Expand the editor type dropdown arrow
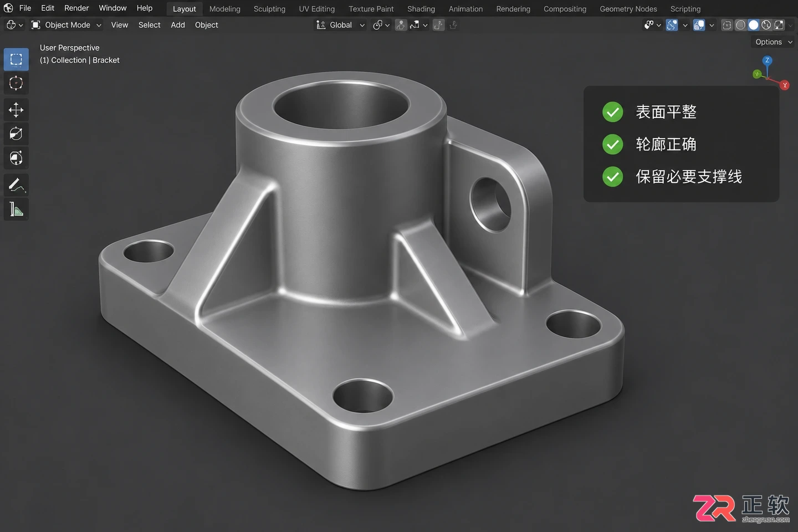The image size is (798, 532). pyautogui.click(x=21, y=25)
